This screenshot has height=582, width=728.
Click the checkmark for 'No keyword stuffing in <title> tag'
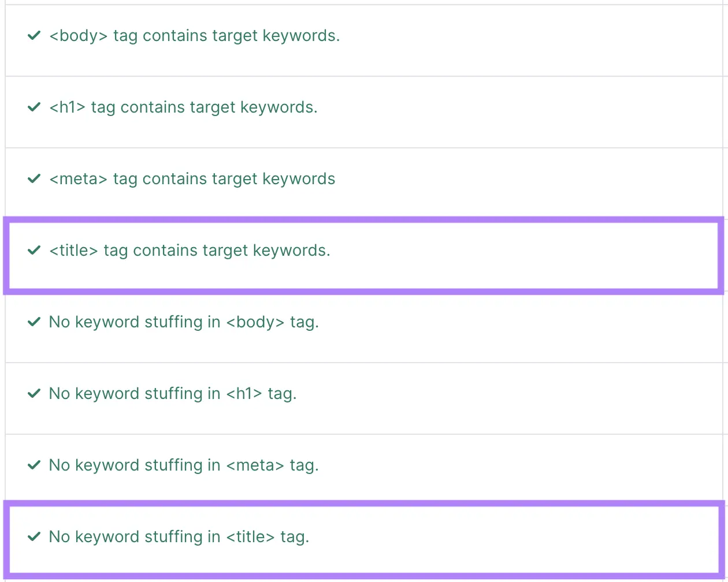[34, 536]
